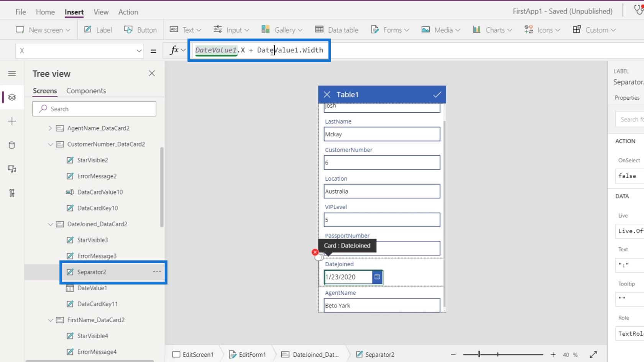Screen dimensions: 644x362
Task: Open the Gallery dropdown
Action: pos(282,30)
